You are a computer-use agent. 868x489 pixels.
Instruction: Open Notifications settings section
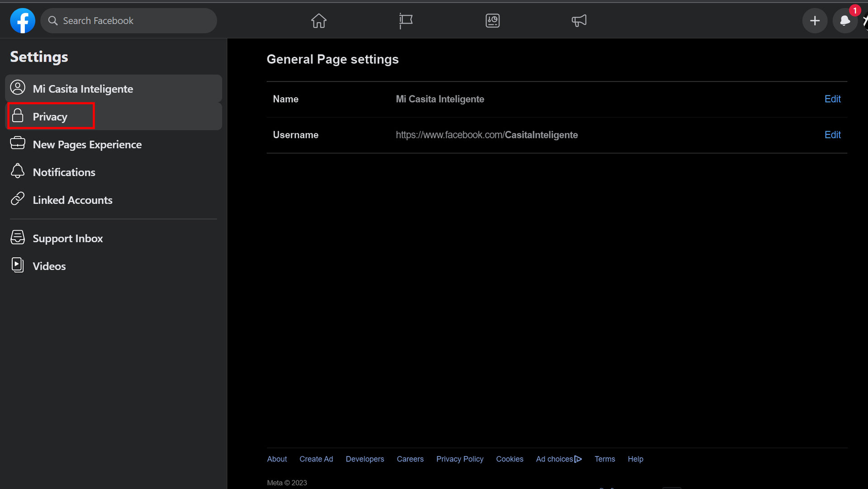(x=64, y=172)
